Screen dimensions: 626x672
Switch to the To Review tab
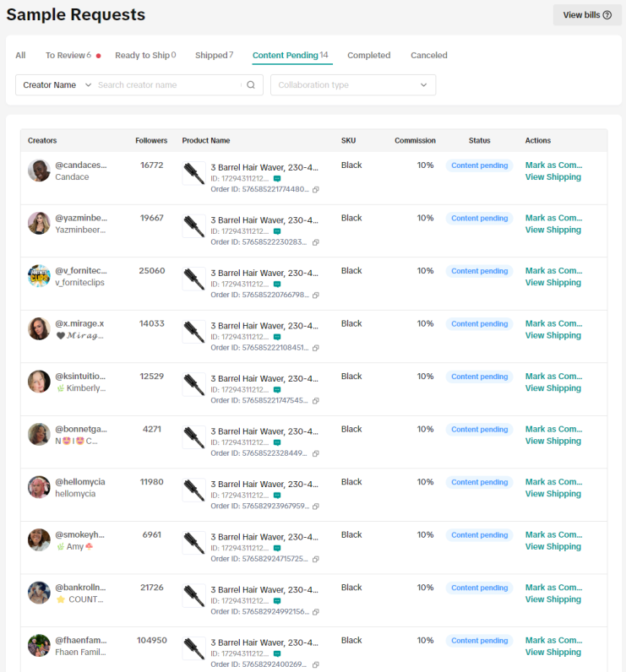coord(68,56)
